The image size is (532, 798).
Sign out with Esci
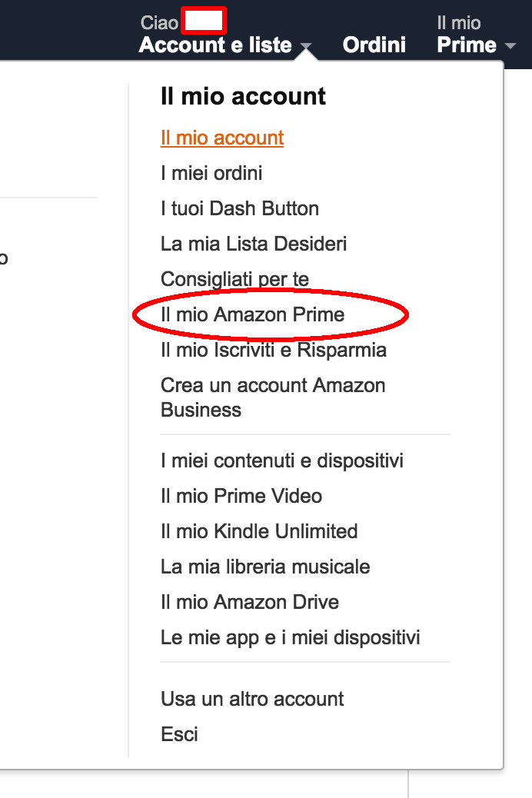tap(179, 734)
